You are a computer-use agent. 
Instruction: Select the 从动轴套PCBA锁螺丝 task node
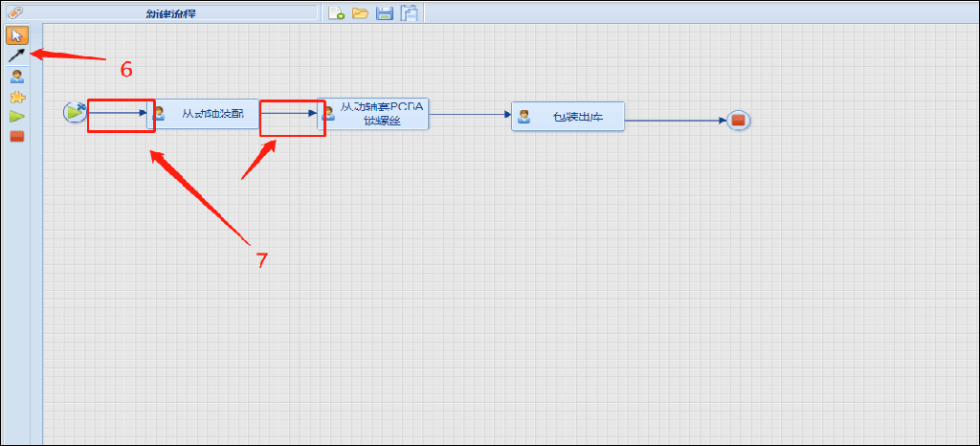click(373, 113)
